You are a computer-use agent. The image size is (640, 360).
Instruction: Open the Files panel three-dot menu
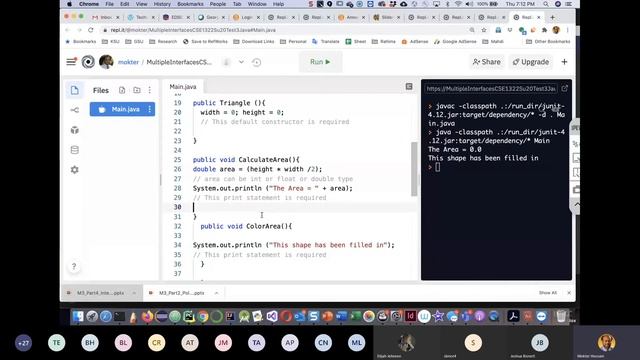[x=149, y=90]
